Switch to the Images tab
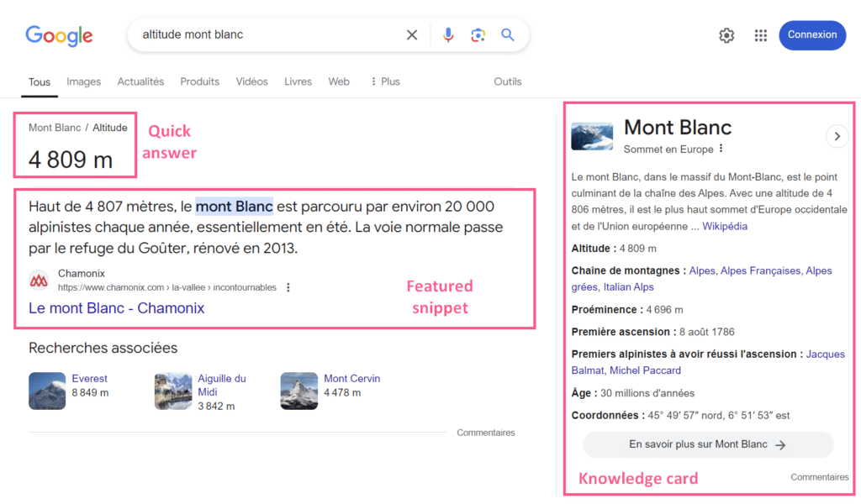This screenshot has height=504, width=861. click(x=83, y=81)
